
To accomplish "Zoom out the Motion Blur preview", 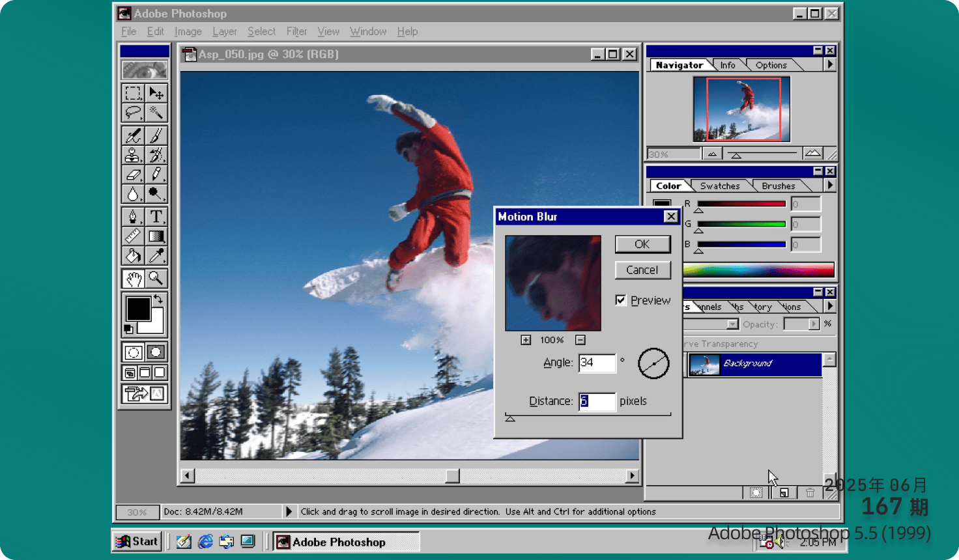I will click(580, 340).
